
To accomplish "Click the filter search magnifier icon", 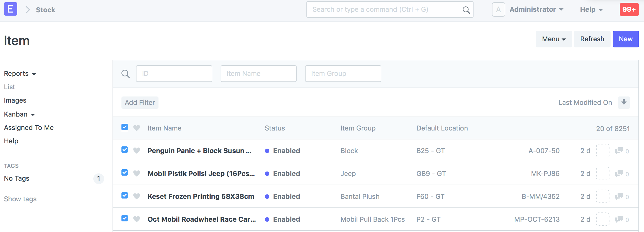I will pos(125,74).
